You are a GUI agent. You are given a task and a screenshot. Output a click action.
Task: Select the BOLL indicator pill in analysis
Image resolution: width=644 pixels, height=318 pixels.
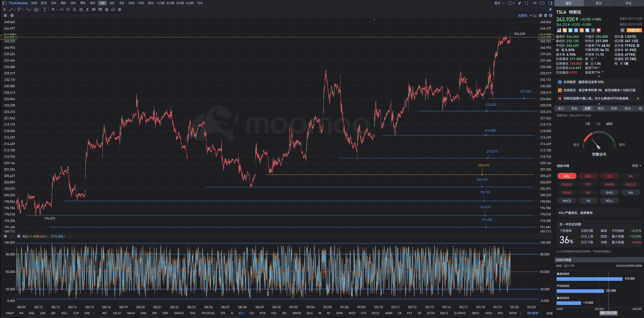coord(609,201)
